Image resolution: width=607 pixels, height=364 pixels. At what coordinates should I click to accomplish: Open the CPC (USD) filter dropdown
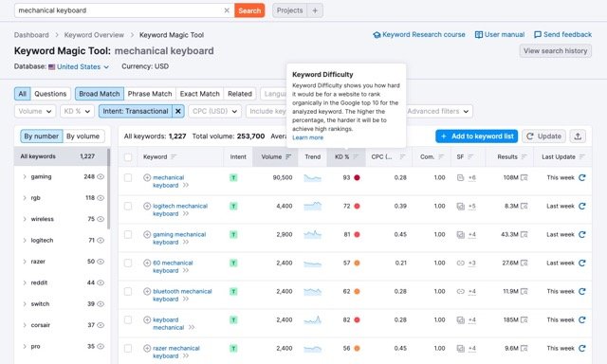pyautogui.click(x=215, y=112)
